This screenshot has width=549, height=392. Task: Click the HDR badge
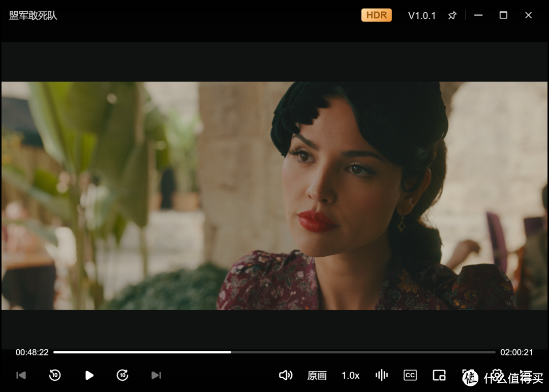pos(376,15)
